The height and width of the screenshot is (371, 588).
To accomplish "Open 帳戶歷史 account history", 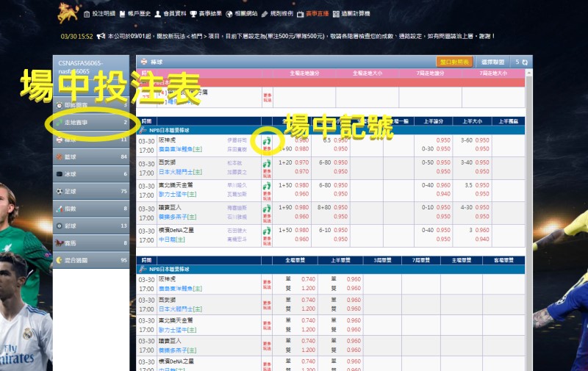I will (x=139, y=13).
